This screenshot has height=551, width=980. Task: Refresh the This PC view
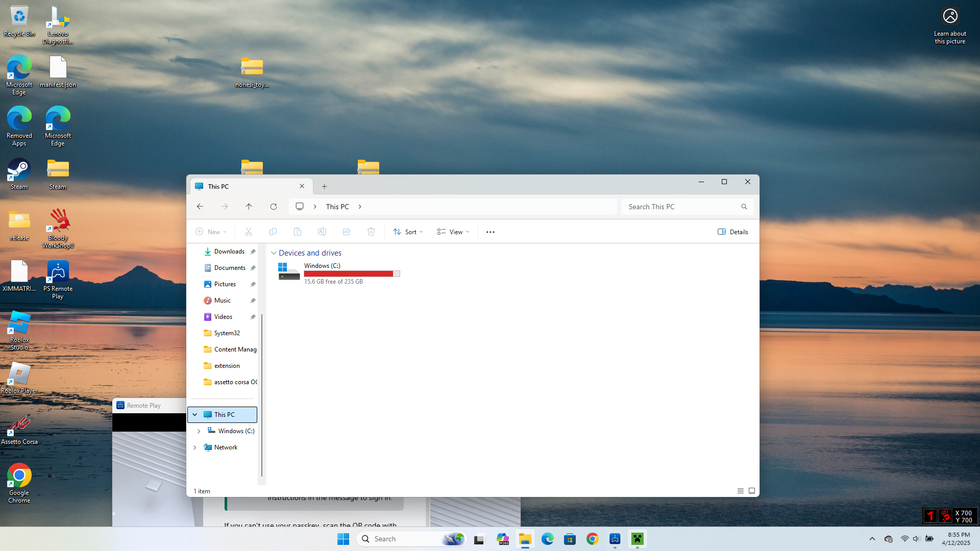tap(274, 207)
